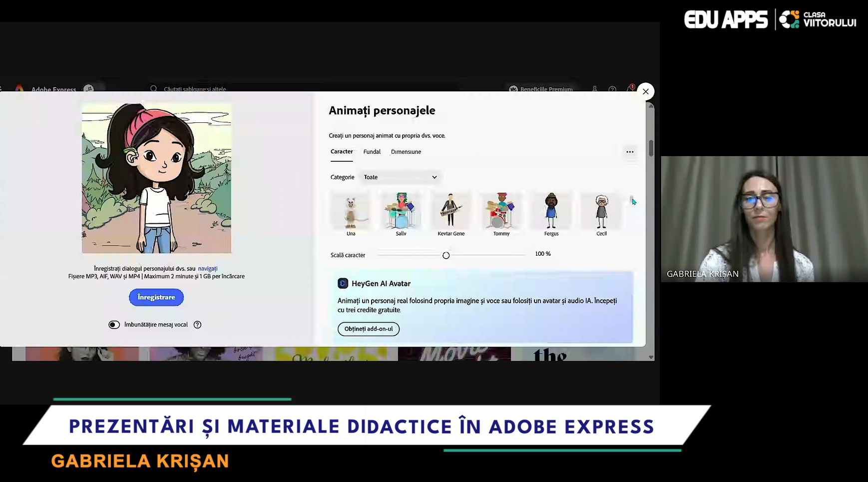
Task: Click the lab flask icon in the header
Action: coord(595,89)
